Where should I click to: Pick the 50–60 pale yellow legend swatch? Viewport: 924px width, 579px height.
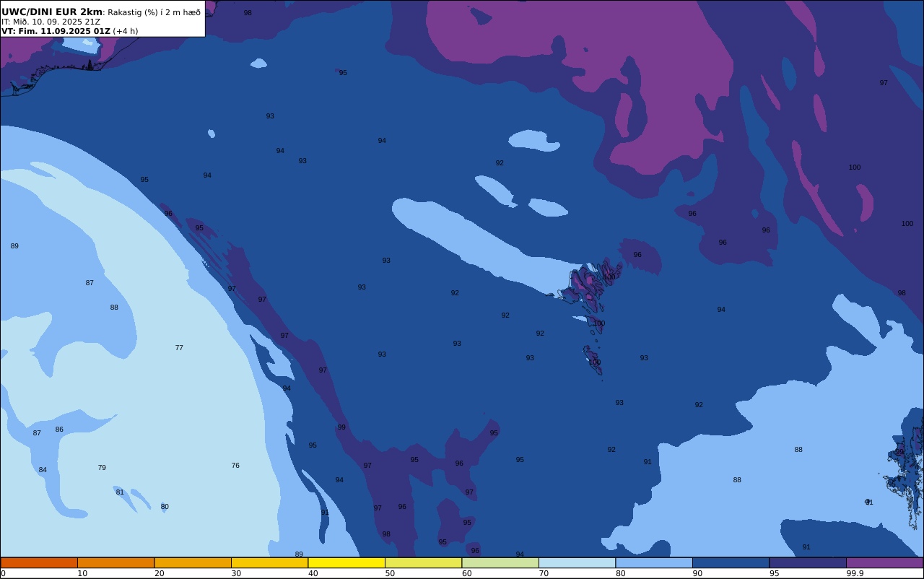tap(423, 562)
